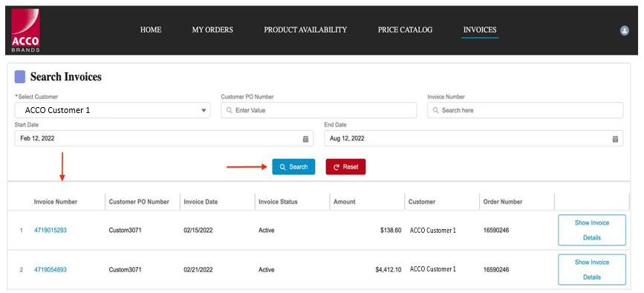Sort by Invoice Number column header
644x293 pixels.
(56, 202)
